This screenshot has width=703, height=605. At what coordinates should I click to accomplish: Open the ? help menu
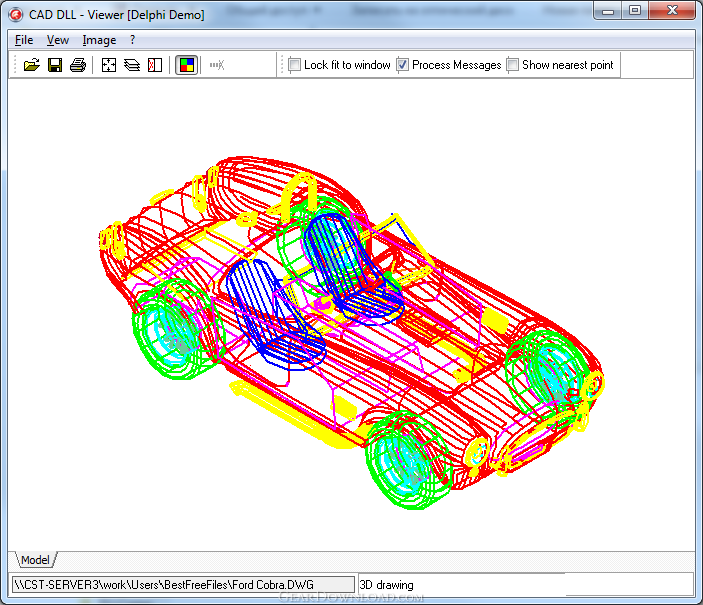point(132,40)
